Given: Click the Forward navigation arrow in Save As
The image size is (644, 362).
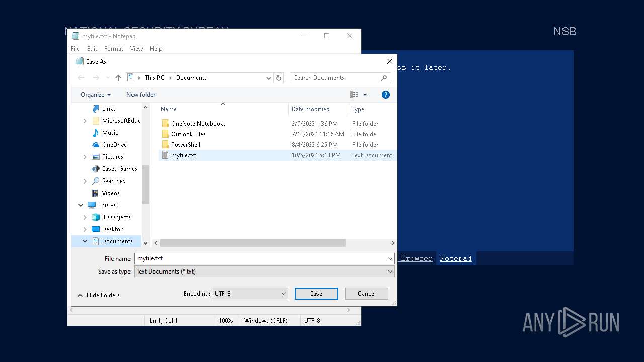Looking at the screenshot, I should (96, 78).
